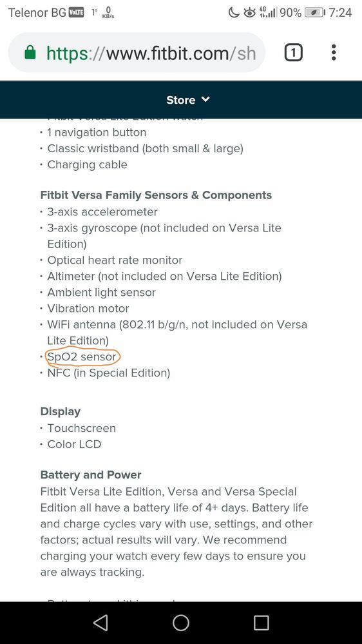Open the Chrome three-dot overflow menu

tap(334, 53)
